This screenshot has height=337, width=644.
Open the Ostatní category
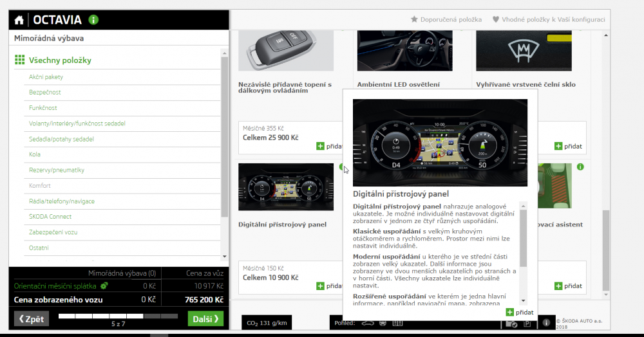pyautogui.click(x=39, y=248)
